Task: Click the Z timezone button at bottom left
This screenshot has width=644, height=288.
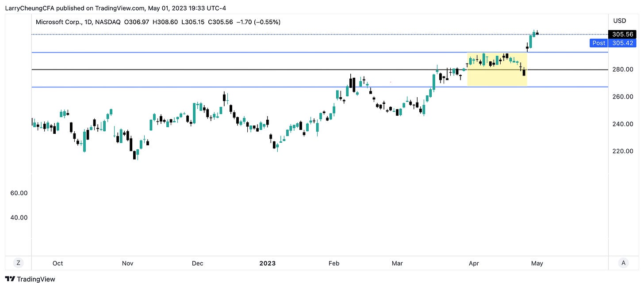Action: [x=19, y=263]
